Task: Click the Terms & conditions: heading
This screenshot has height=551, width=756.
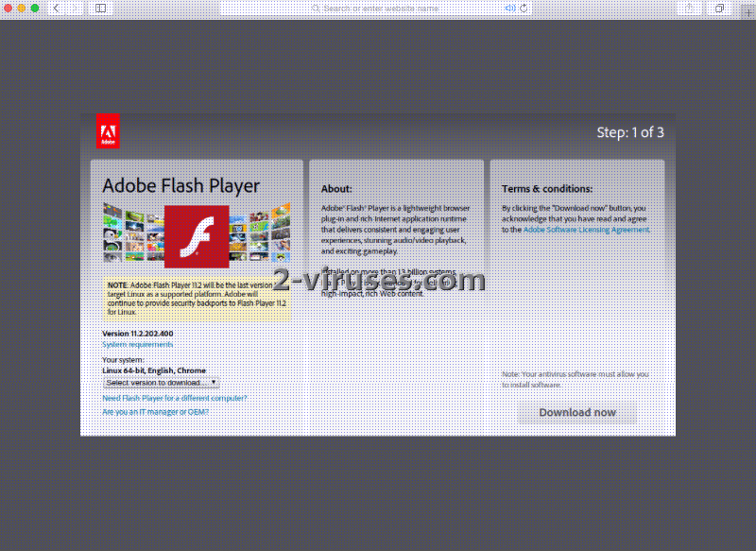Action: pyautogui.click(x=547, y=189)
